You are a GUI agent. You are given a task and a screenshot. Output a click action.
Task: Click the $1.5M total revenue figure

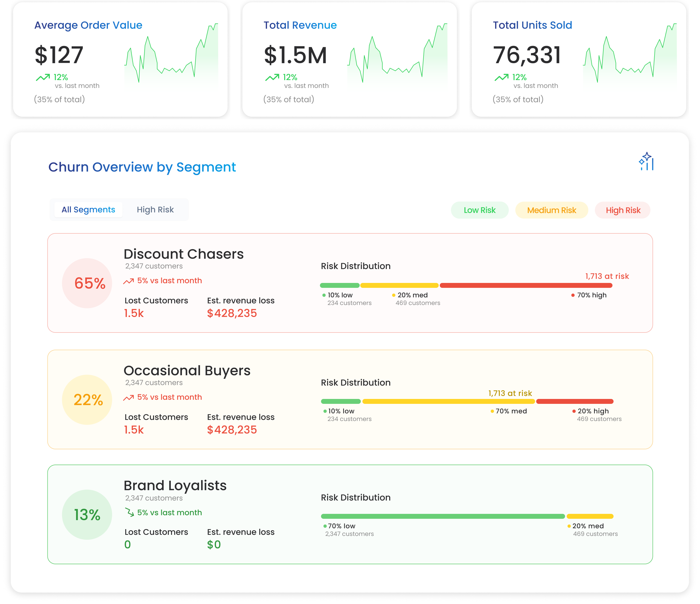coord(295,55)
